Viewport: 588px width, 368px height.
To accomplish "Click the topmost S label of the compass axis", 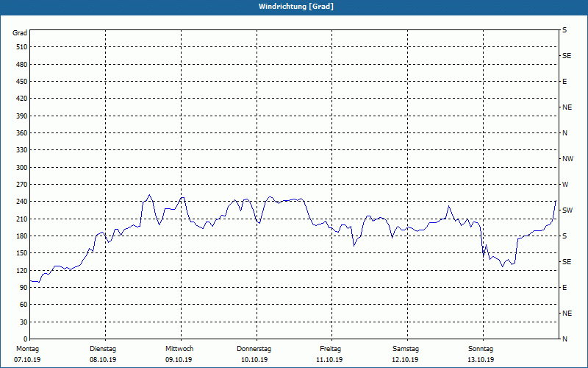I will [564, 30].
